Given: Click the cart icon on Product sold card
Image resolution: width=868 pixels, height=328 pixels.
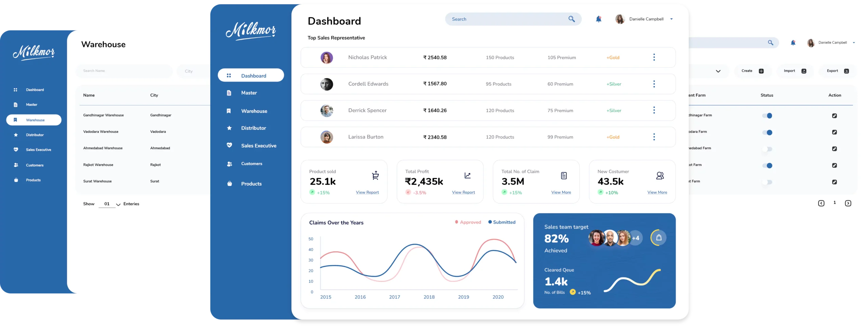Looking at the screenshot, I should 375,176.
